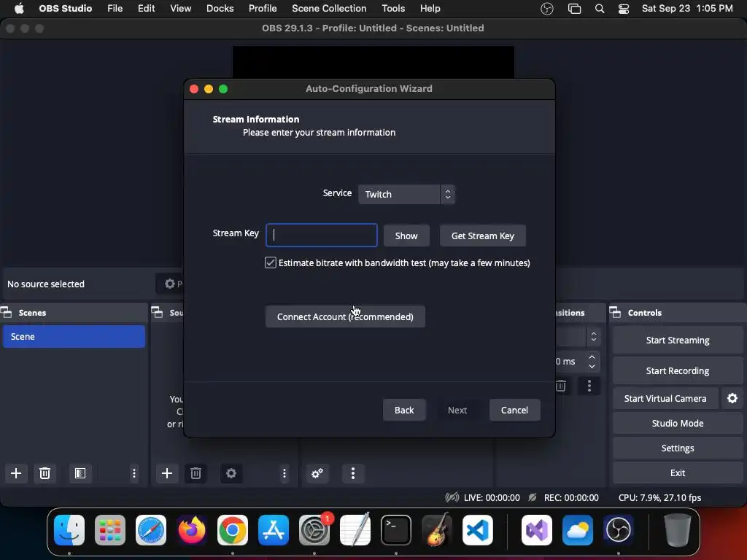Go Back in the Auto-Configuration Wizard

point(404,410)
